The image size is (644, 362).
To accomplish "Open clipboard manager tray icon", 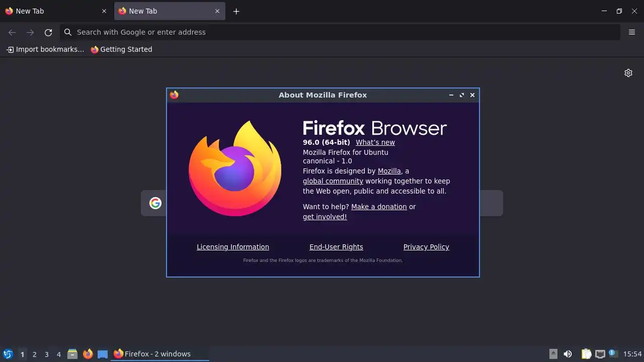I will tap(586, 354).
